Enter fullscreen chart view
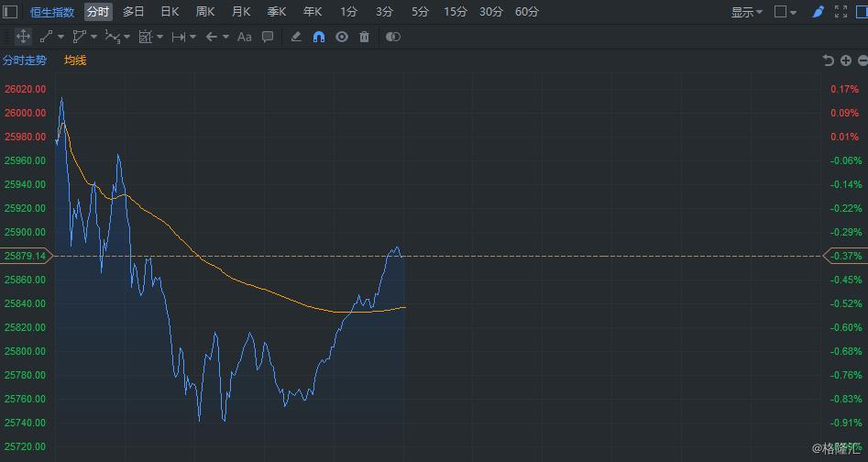868x462 pixels. [841, 12]
